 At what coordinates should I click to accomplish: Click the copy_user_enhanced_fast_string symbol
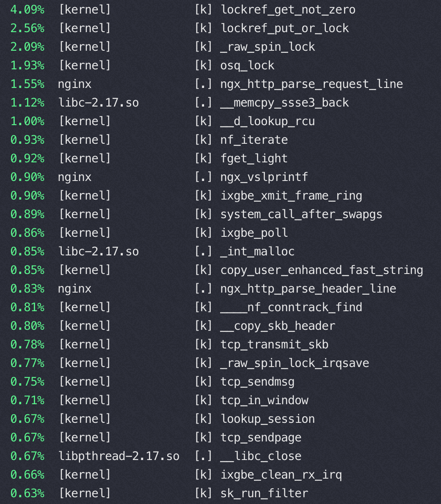(x=322, y=270)
